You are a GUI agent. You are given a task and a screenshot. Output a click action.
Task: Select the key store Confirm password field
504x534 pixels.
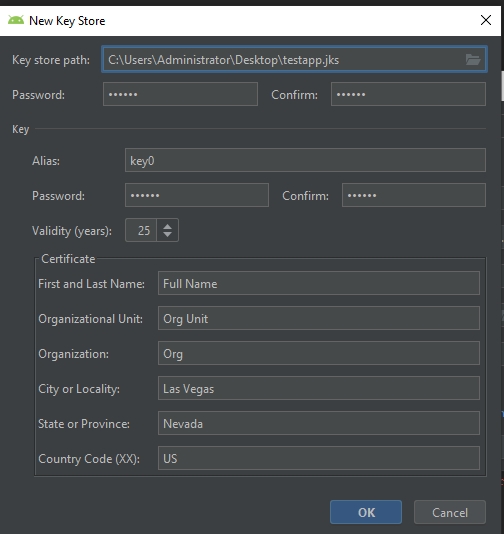point(408,94)
